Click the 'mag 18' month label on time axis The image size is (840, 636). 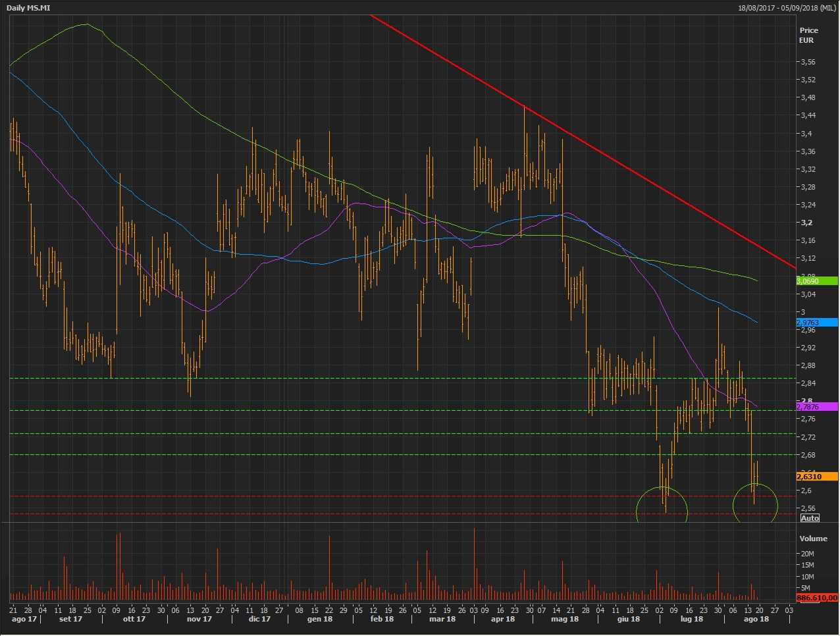click(565, 619)
